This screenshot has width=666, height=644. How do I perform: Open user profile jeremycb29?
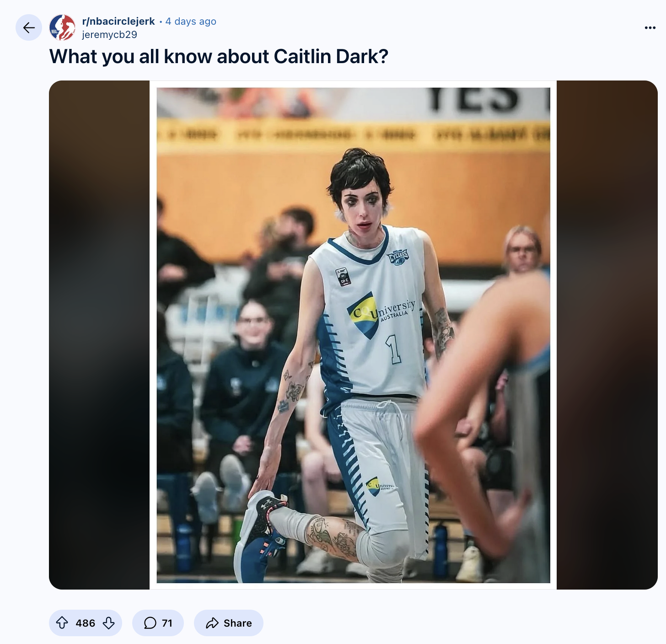click(x=109, y=35)
